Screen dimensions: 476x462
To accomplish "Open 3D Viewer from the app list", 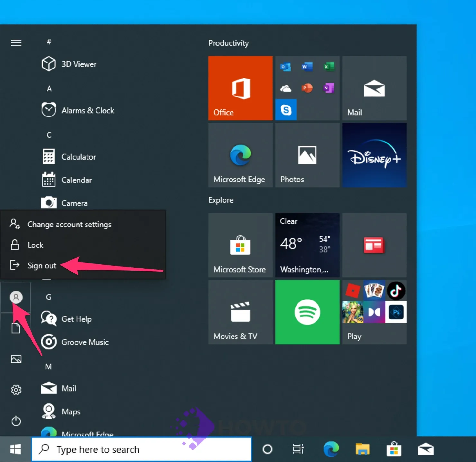I will coord(69,64).
